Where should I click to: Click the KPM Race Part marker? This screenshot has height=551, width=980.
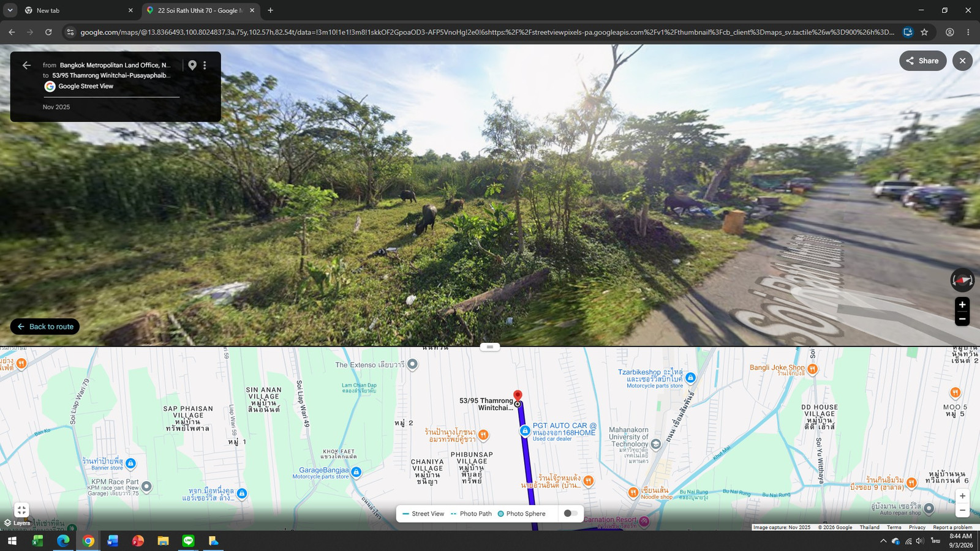[x=146, y=487]
